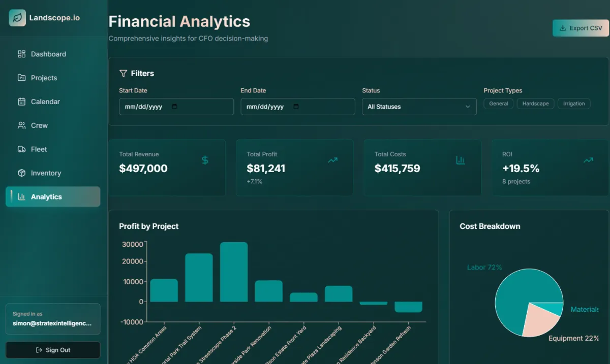Click the Sign Out button
Viewport: 610px width, 364px height.
[x=53, y=350]
